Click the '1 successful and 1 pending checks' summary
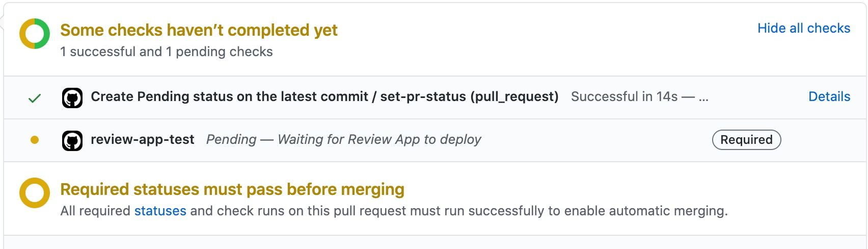 (x=167, y=52)
